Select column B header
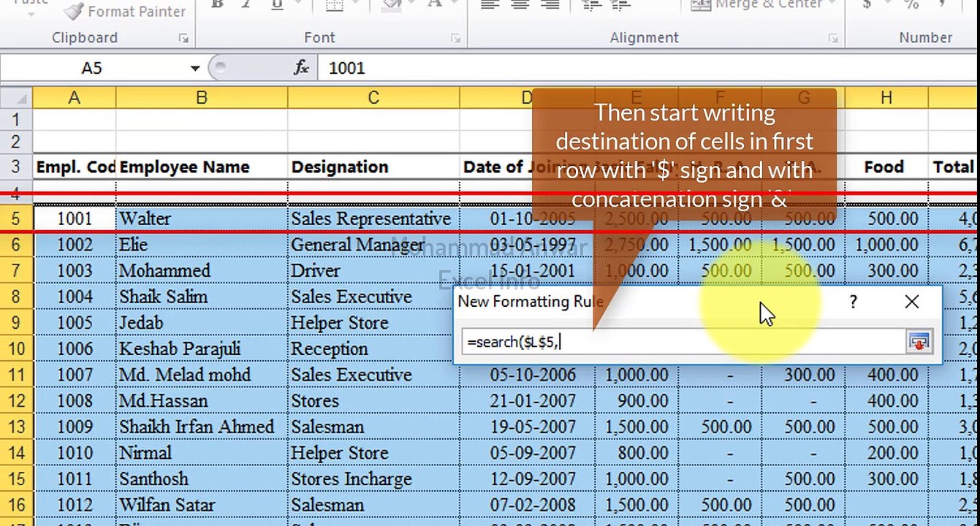The height and width of the screenshot is (526, 980). point(202,97)
